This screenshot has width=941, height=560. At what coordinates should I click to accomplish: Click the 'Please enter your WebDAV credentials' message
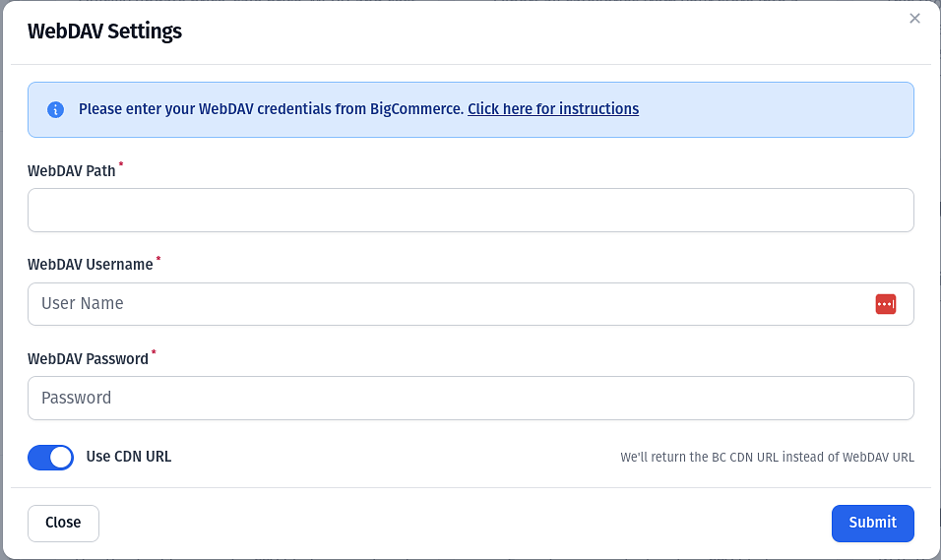[x=272, y=109]
